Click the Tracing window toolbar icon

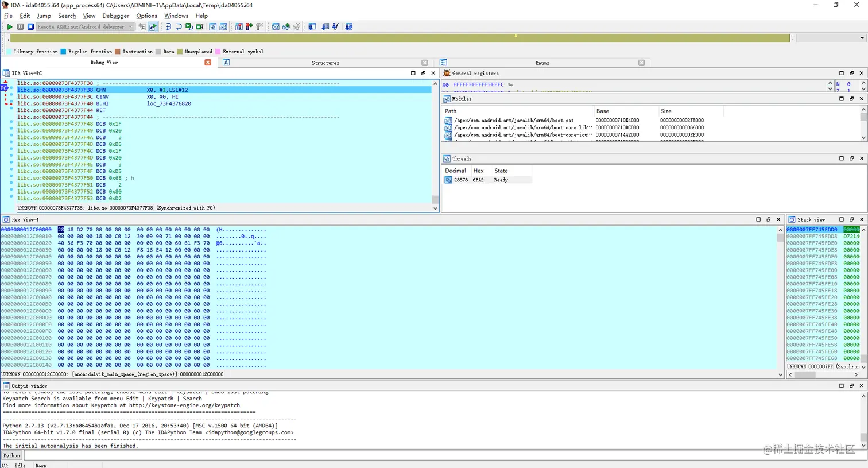point(325,26)
